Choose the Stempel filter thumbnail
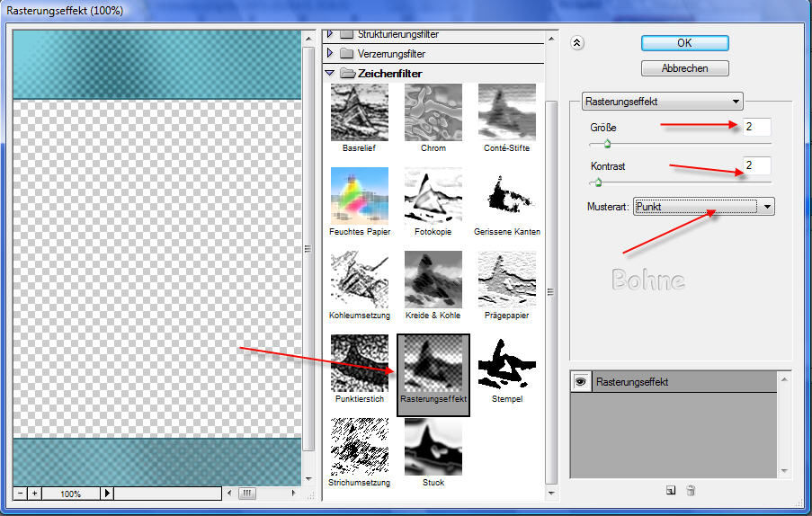 (x=506, y=362)
